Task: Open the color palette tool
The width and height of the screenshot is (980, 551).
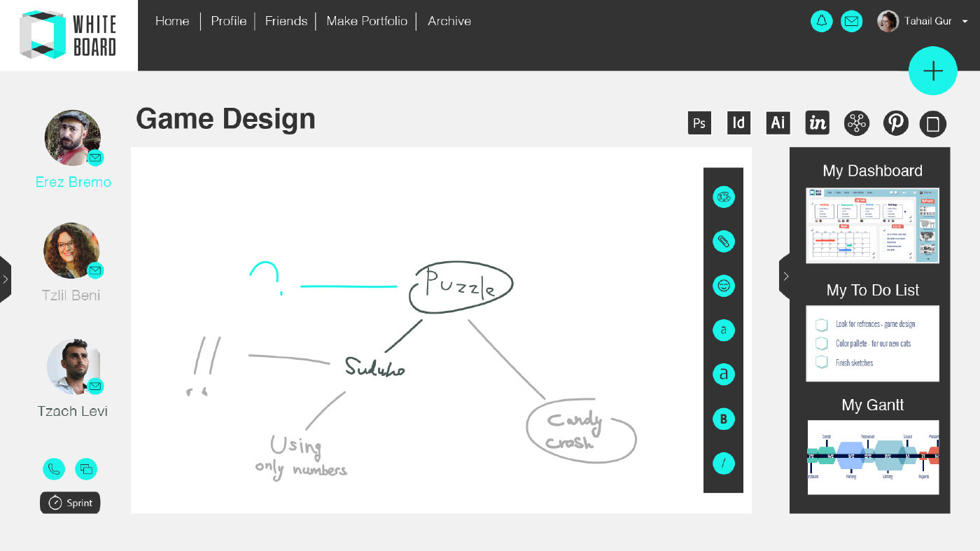Action: (x=724, y=197)
